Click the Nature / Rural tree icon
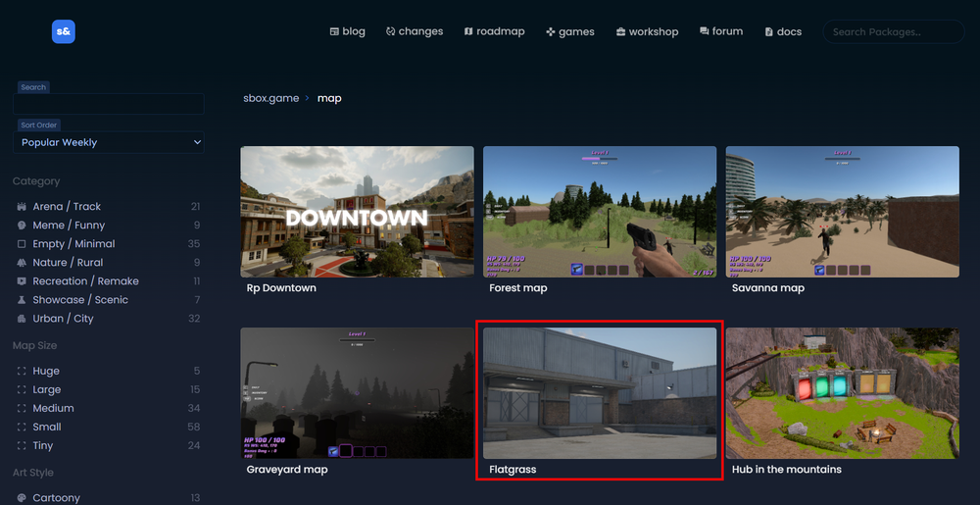This screenshot has width=980, height=505. click(x=22, y=263)
